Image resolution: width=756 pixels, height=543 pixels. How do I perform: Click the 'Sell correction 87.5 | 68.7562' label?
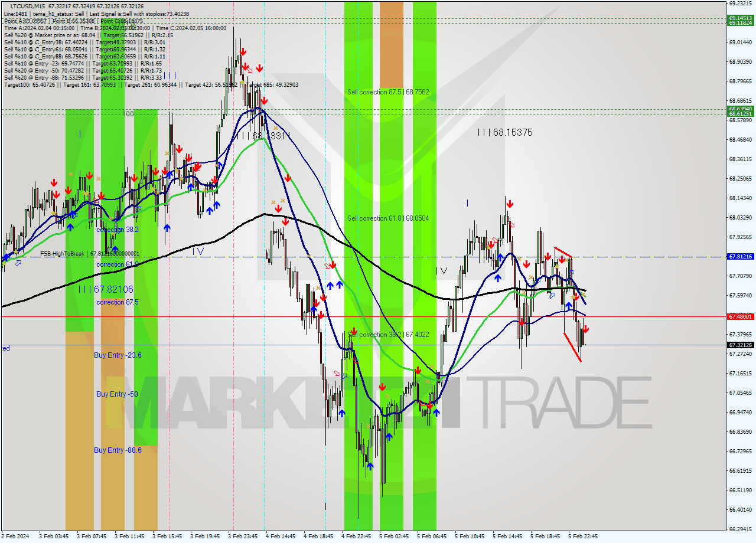coord(388,92)
